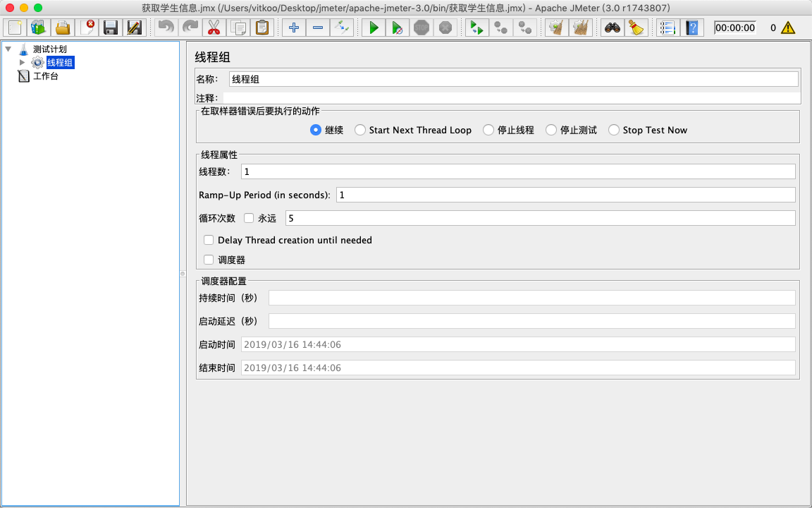Click the Close test plan icon
The image size is (812, 508).
click(x=87, y=28)
